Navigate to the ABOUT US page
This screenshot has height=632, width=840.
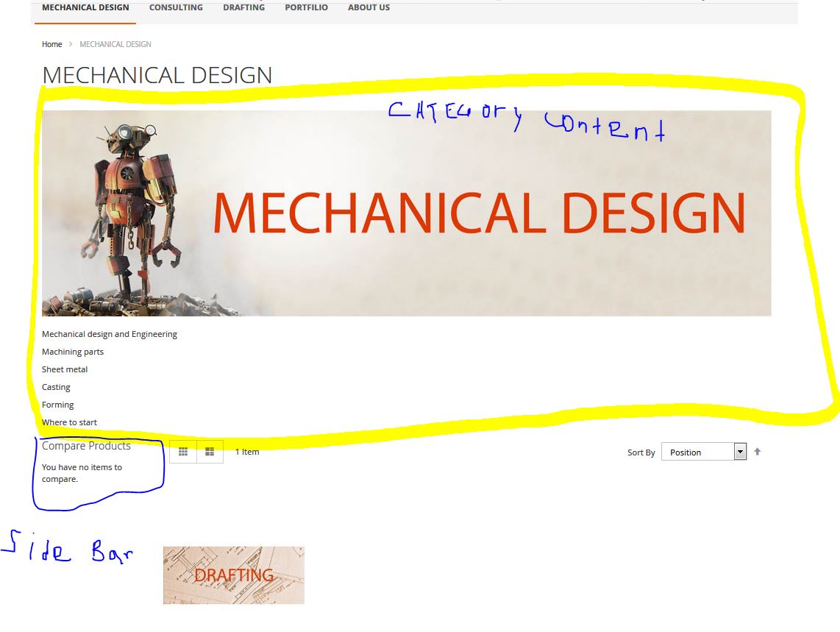[x=369, y=7]
